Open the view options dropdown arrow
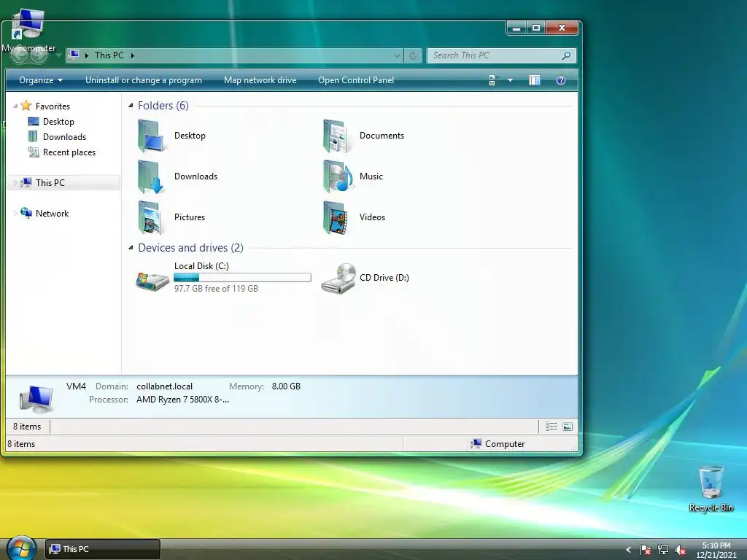747x560 pixels. (510, 80)
